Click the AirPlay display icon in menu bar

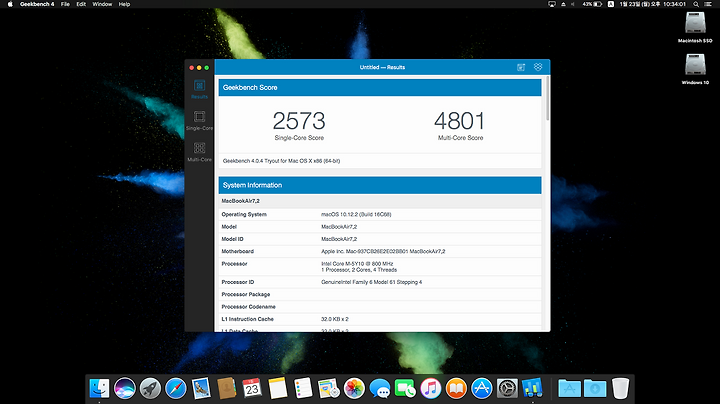click(552, 4)
